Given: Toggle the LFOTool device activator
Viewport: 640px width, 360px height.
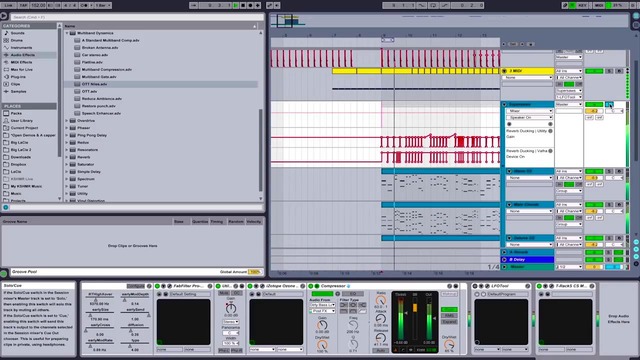Looking at the screenshot, I should pyautogui.click(x=475, y=286).
